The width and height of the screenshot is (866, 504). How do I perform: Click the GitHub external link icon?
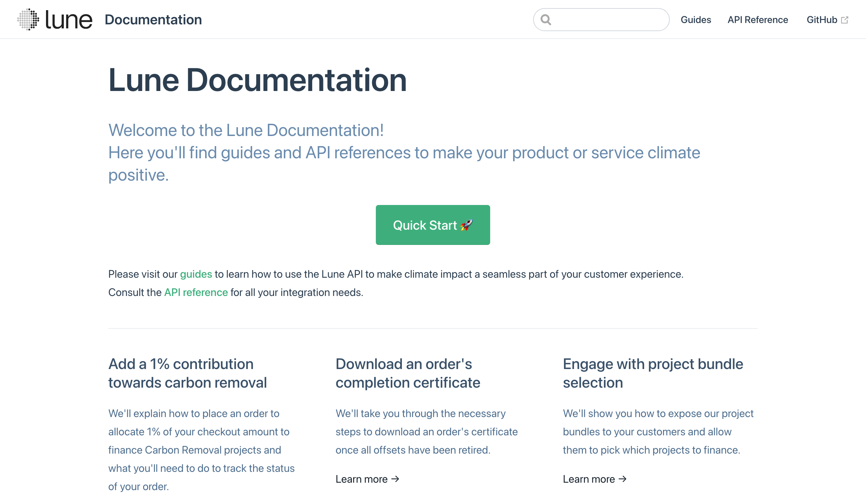[844, 20]
